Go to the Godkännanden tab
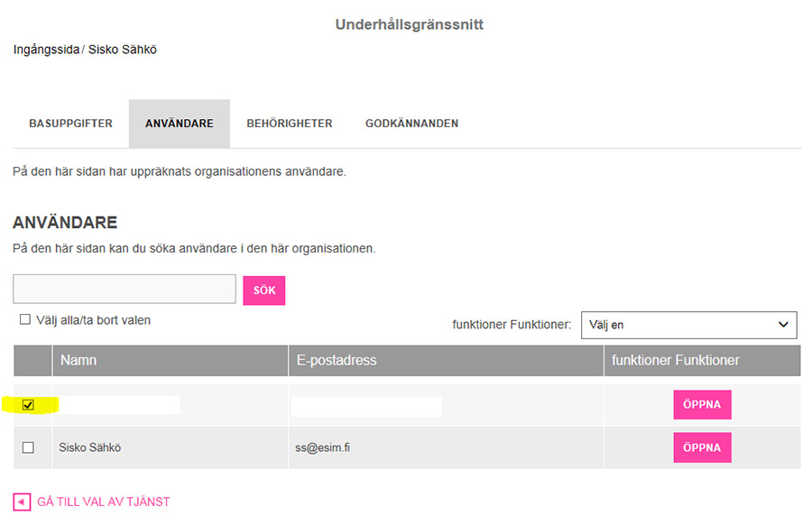812x525 pixels. 411,124
